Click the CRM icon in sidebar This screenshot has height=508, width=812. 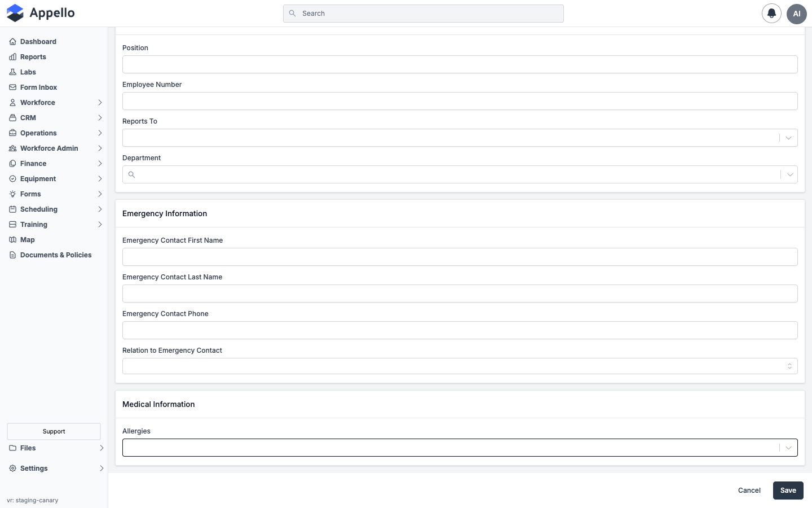pos(12,118)
